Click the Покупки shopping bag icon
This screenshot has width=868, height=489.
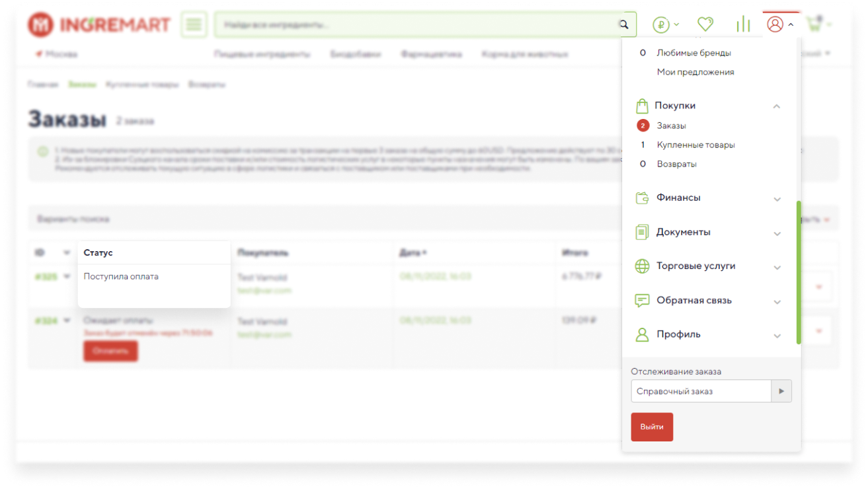point(641,106)
